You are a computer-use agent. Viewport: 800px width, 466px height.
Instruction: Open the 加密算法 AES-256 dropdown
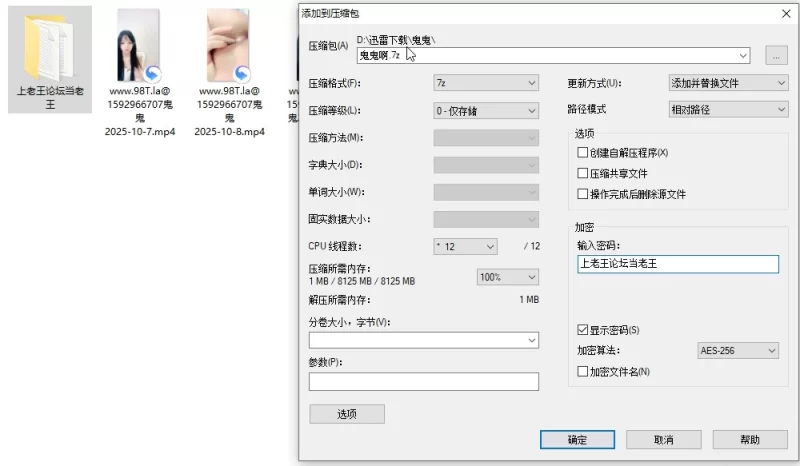click(x=738, y=351)
